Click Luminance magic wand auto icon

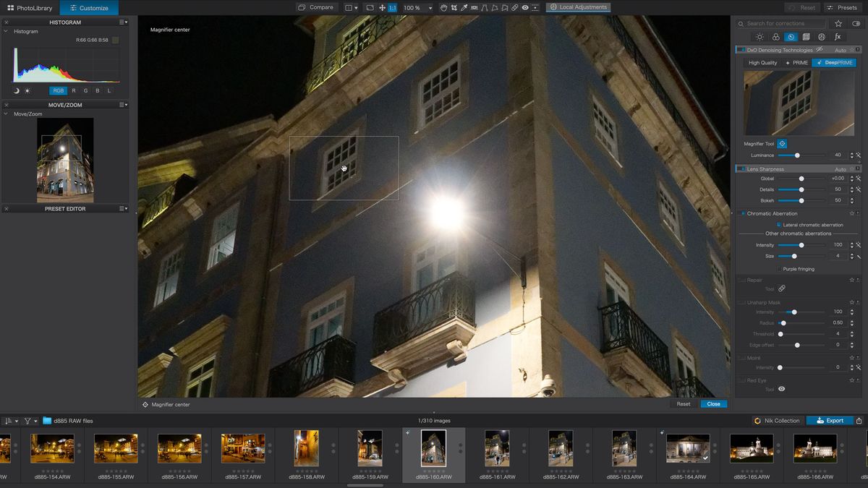coord(858,155)
